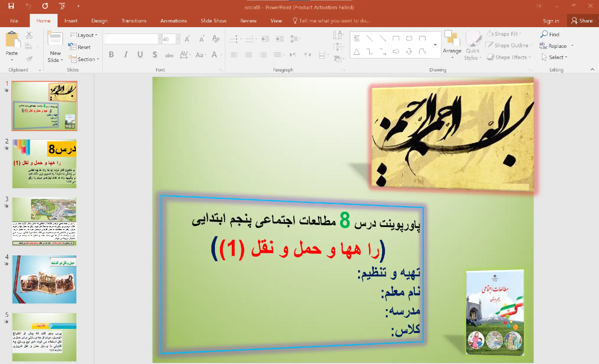The width and height of the screenshot is (599, 364).
Task: Click the Italic icon
Action: pyautogui.click(x=126, y=54)
